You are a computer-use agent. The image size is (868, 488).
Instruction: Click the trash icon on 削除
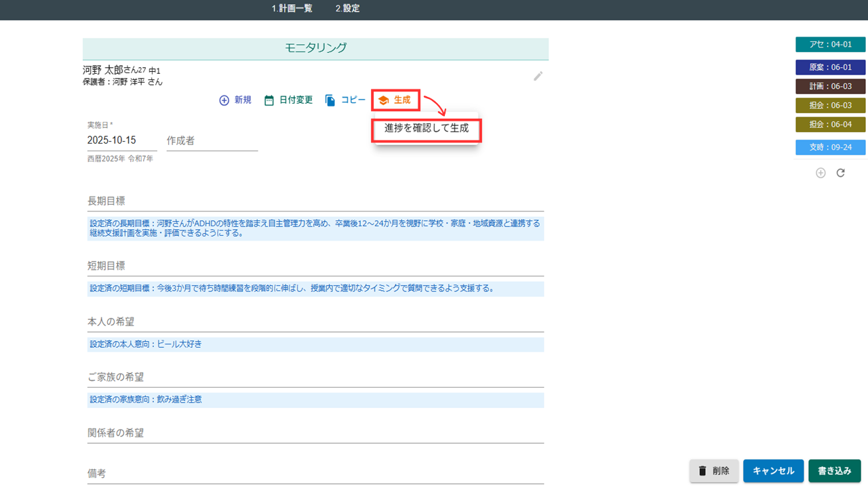(703, 471)
